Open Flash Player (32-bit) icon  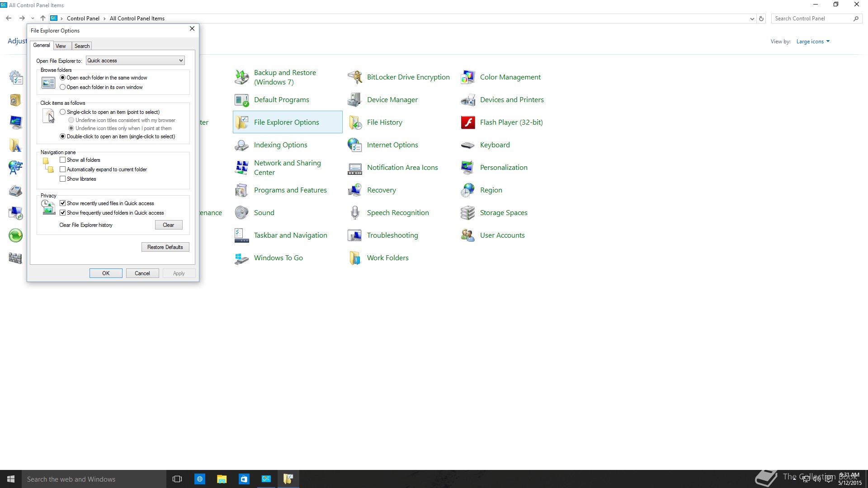[x=468, y=122]
